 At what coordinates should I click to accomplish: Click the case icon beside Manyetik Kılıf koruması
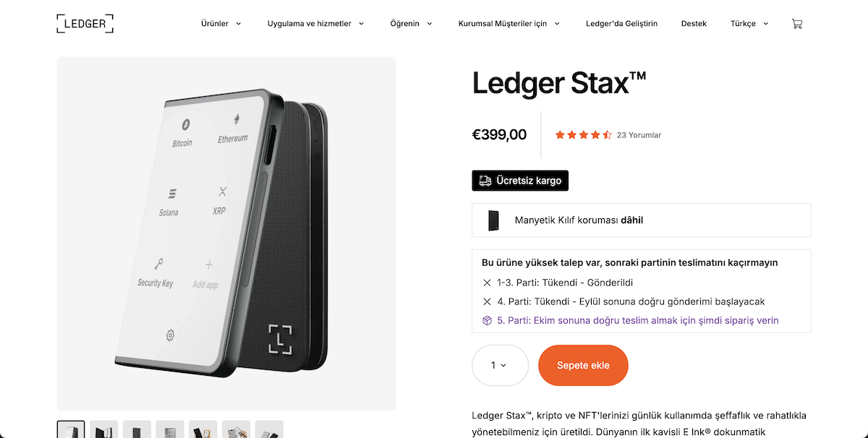(x=493, y=220)
